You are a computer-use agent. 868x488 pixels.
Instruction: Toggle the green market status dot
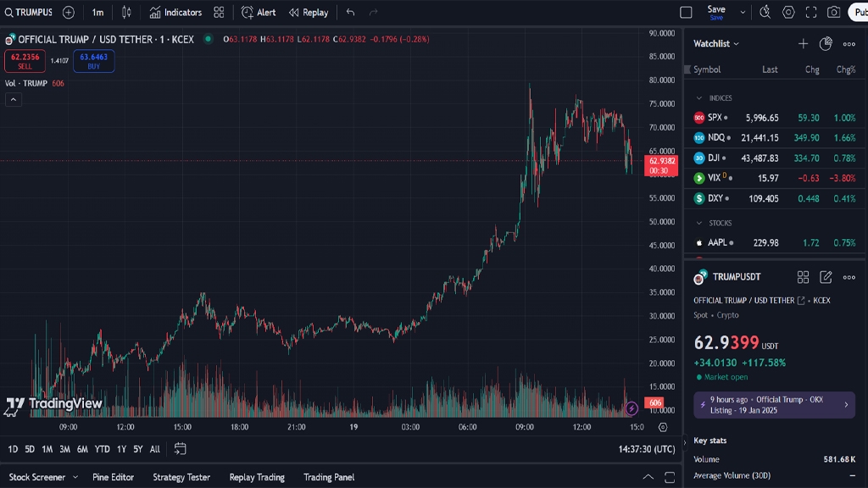coord(209,39)
